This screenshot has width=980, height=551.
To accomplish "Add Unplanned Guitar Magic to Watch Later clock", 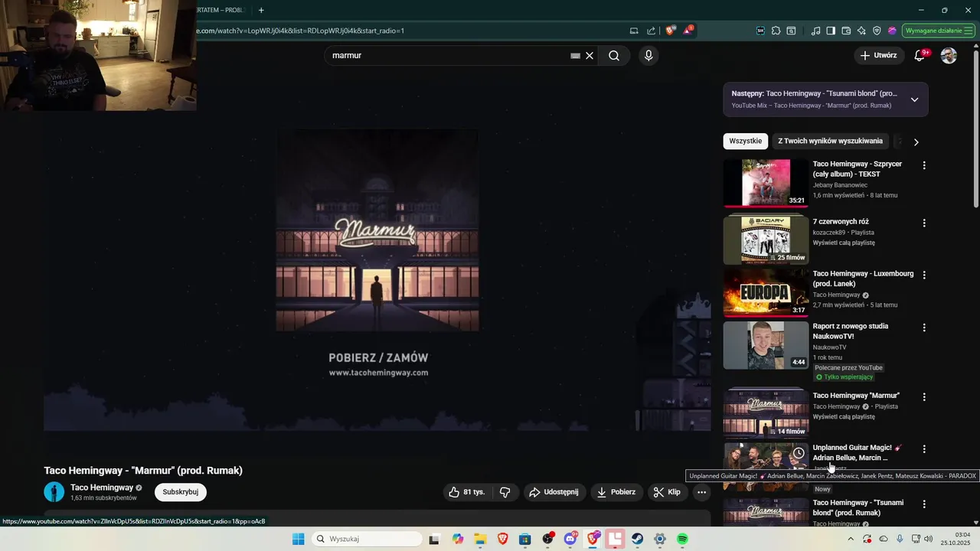I will (x=799, y=453).
